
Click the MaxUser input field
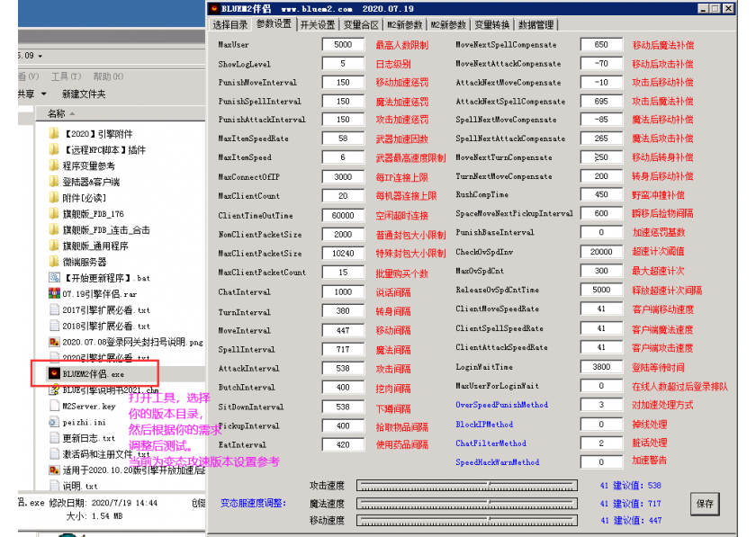pos(343,45)
